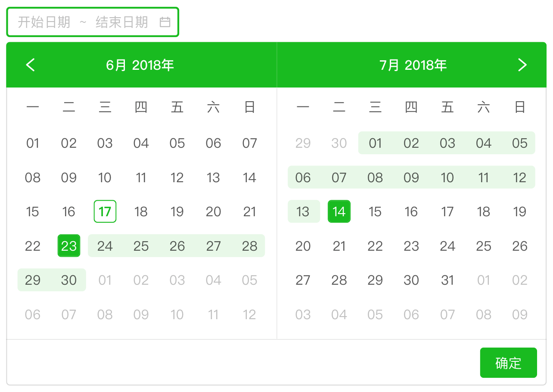Select June 23 highlighted start date
Screen dimensions: 553x392
pyautogui.click(x=69, y=246)
